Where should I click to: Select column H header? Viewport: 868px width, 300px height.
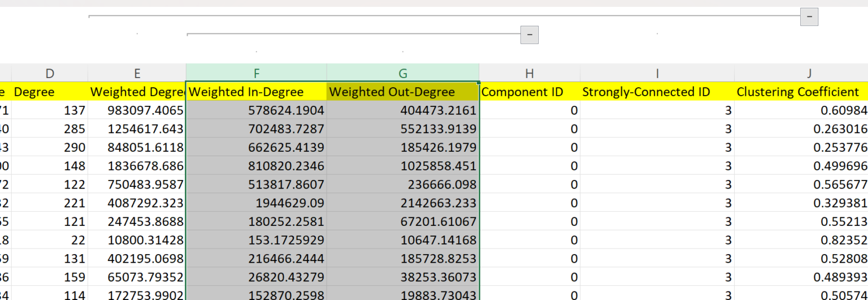click(530, 73)
